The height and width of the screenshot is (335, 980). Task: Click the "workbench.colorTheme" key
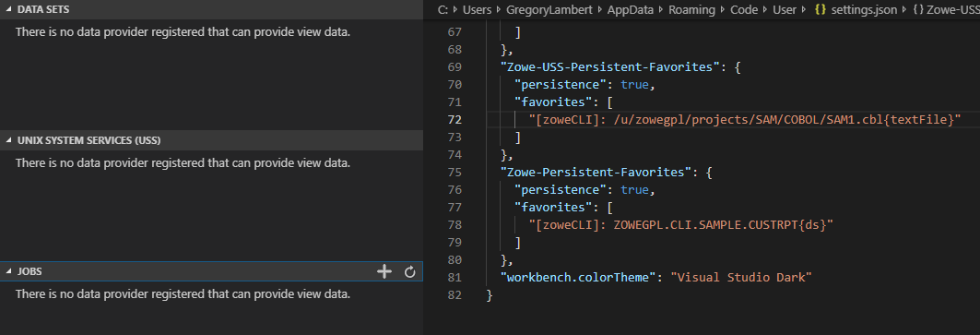[x=577, y=278]
